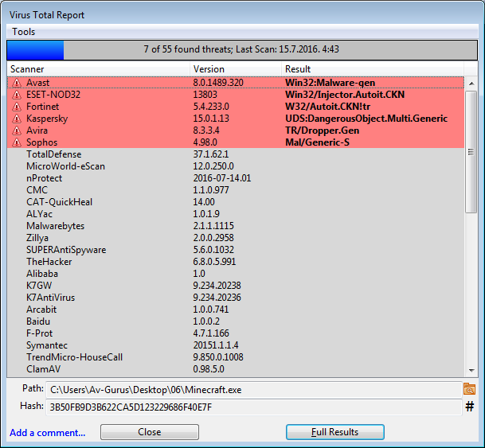
Task: Select the Arcabit row
Action: click(236, 310)
